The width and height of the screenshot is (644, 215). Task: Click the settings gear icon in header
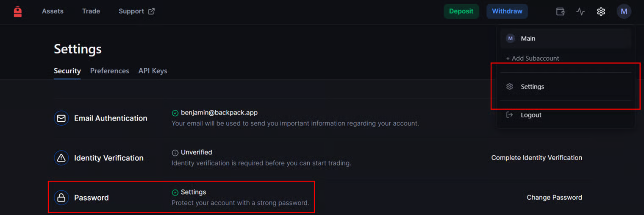601,11
